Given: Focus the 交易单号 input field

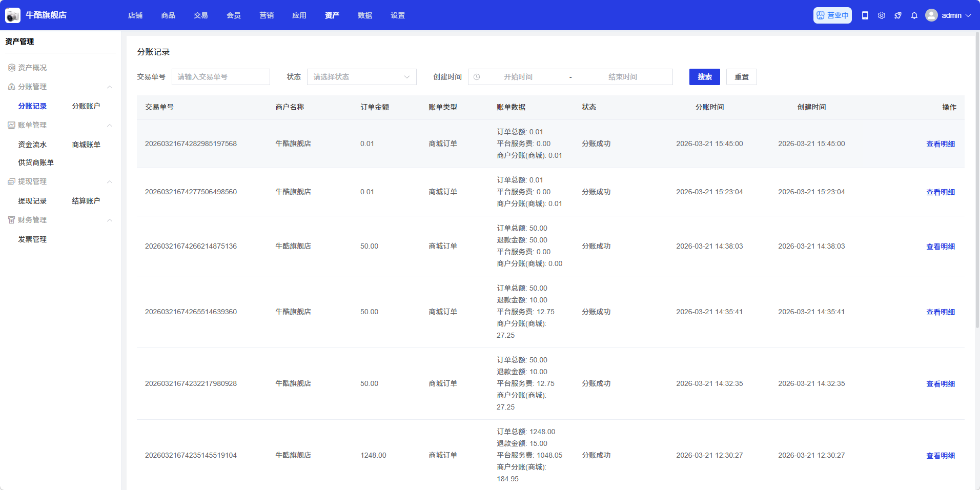Looking at the screenshot, I should coord(220,77).
